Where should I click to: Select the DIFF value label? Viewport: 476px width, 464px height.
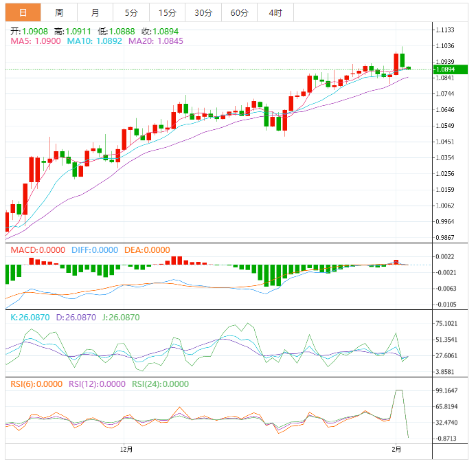pyautogui.click(x=95, y=250)
